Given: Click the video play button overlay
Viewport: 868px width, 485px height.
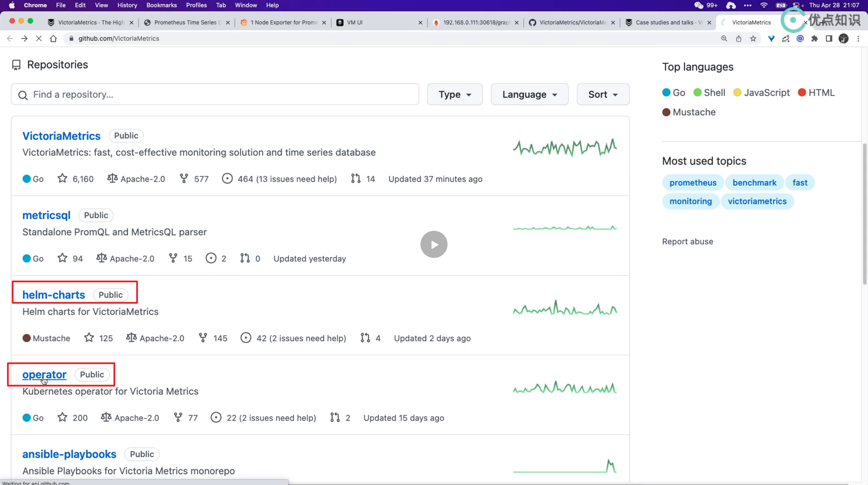Looking at the screenshot, I should coord(434,244).
